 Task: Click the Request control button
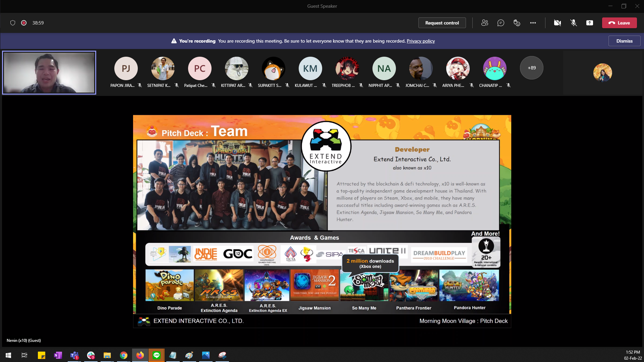tap(442, 23)
